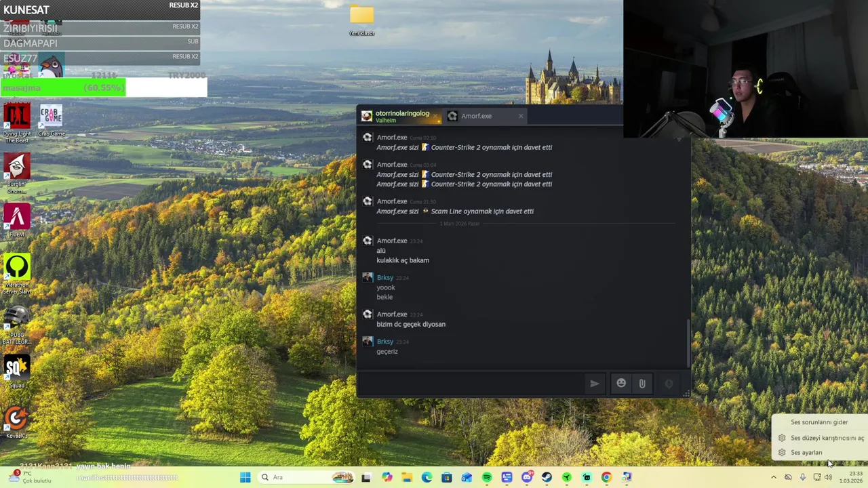
Task: Click the send message arrow in Steam chat
Action: (x=594, y=384)
